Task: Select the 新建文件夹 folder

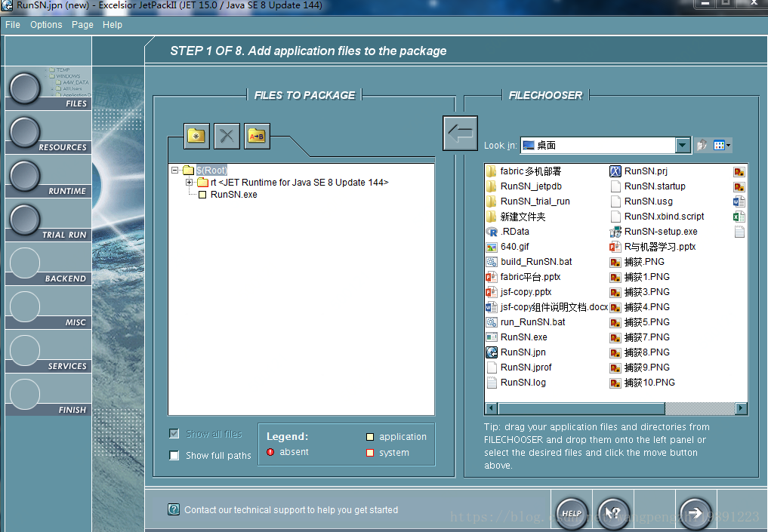Action: 517,217
